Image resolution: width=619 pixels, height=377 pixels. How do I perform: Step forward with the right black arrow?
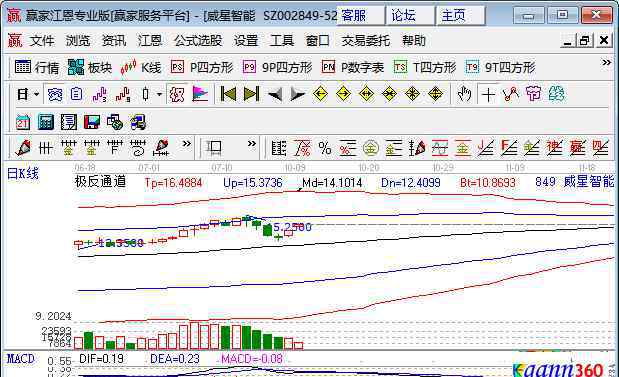click(298, 94)
